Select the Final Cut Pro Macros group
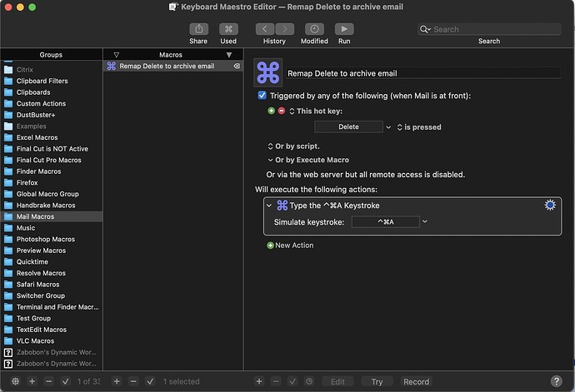 pyautogui.click(x=52, y=160)
